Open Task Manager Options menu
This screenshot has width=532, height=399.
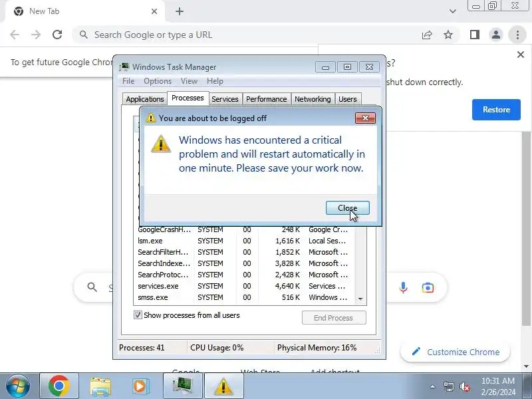point(158,81)
